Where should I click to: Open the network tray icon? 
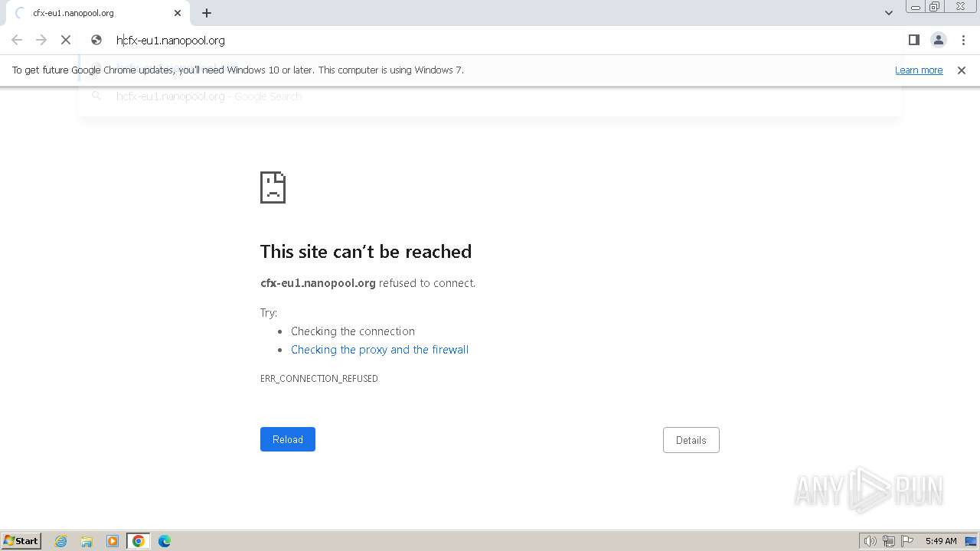(889, 541)
